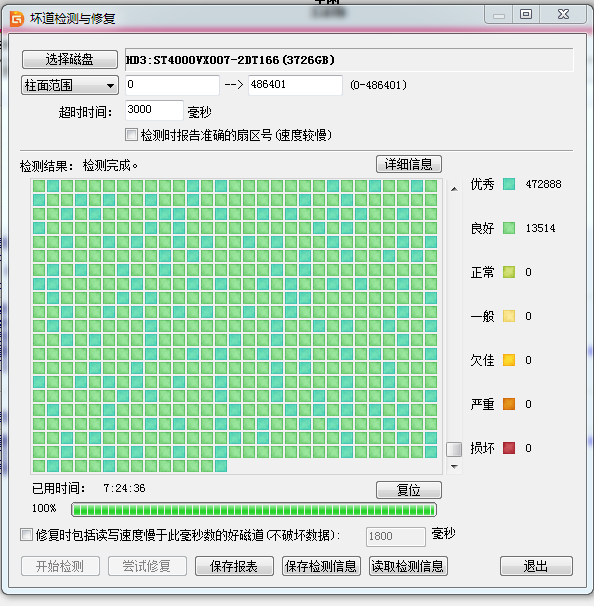Click the 读取检测信息 button
Image resolution: width=594 pixels, height=606 pixels.
408,566
